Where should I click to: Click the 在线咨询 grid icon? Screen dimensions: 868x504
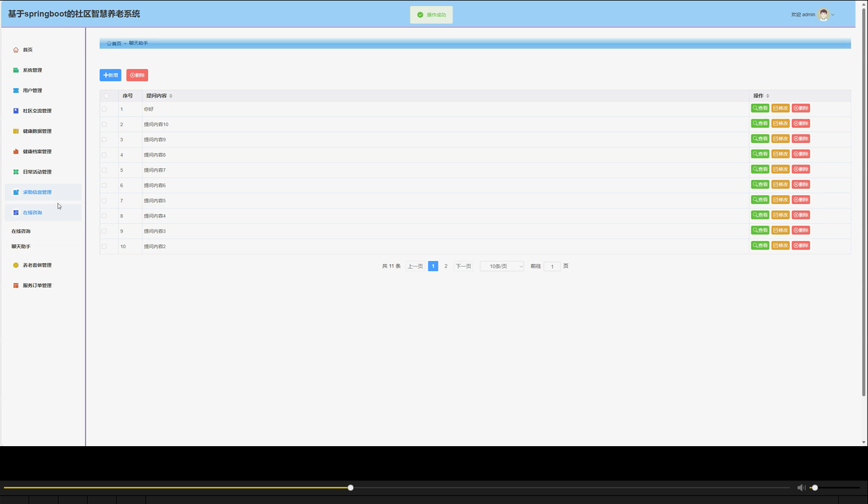[16, 212]
